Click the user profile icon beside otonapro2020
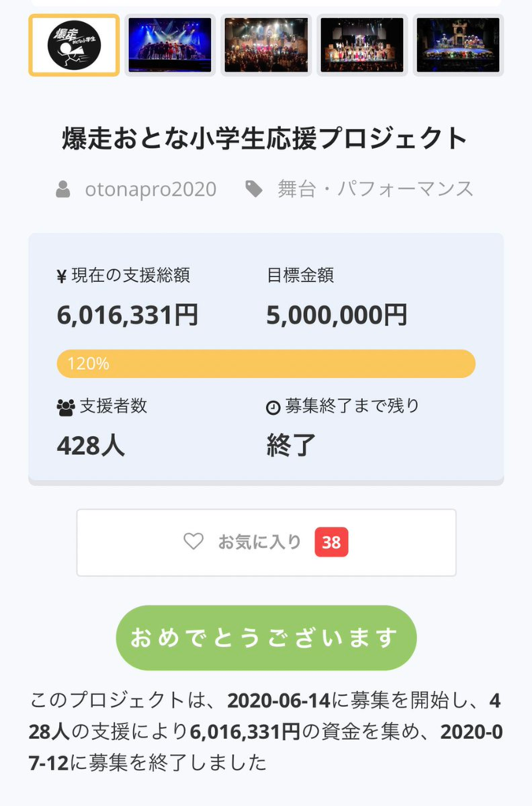This screenshot has height=806, width=532. (x=63, y=189)
